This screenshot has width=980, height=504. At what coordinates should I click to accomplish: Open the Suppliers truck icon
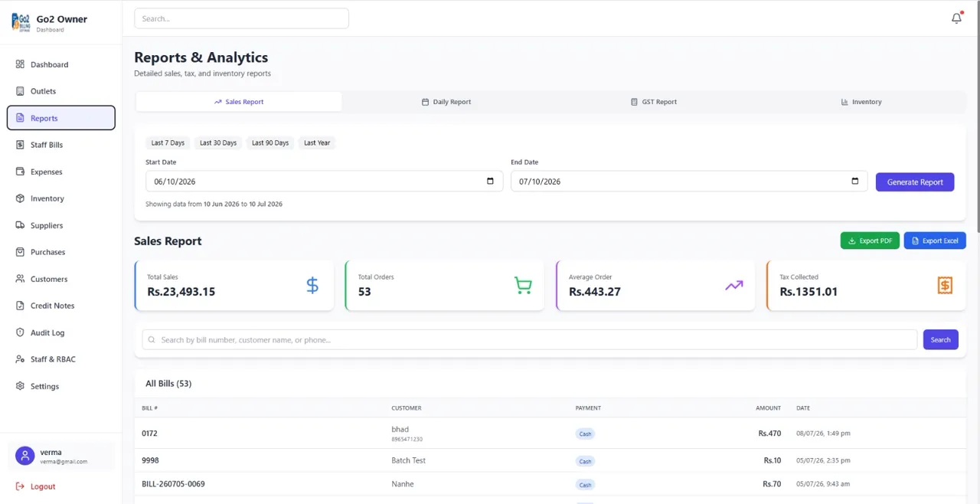click(x=20, y=225)
